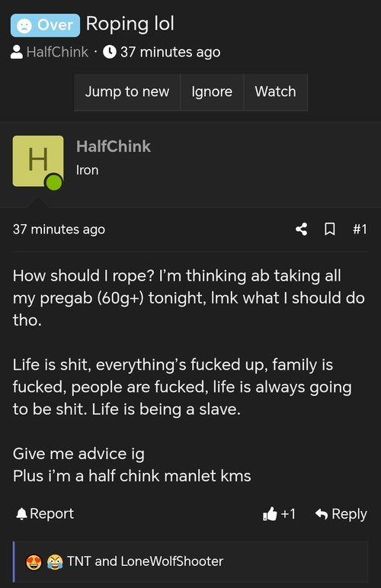Image resolution: width=381 pixels, height=588 pixels.
Task: Click the crying-laughing reaction emoji
Action: pos(55,562)
